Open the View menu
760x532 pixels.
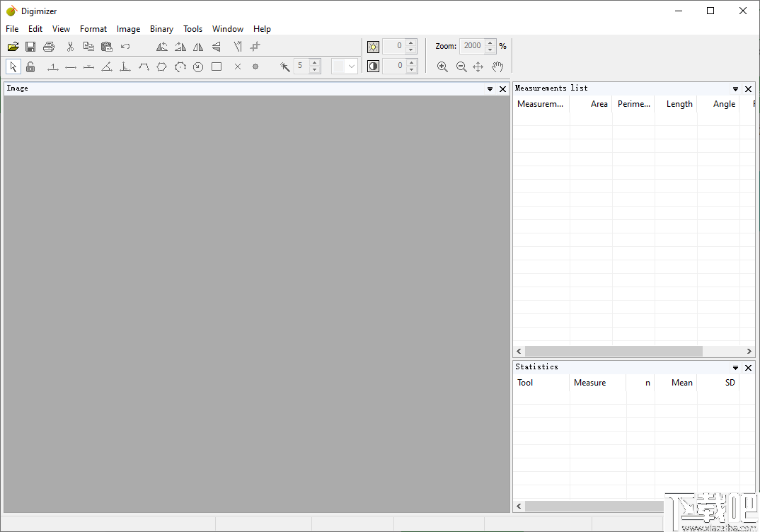(61, 29)
